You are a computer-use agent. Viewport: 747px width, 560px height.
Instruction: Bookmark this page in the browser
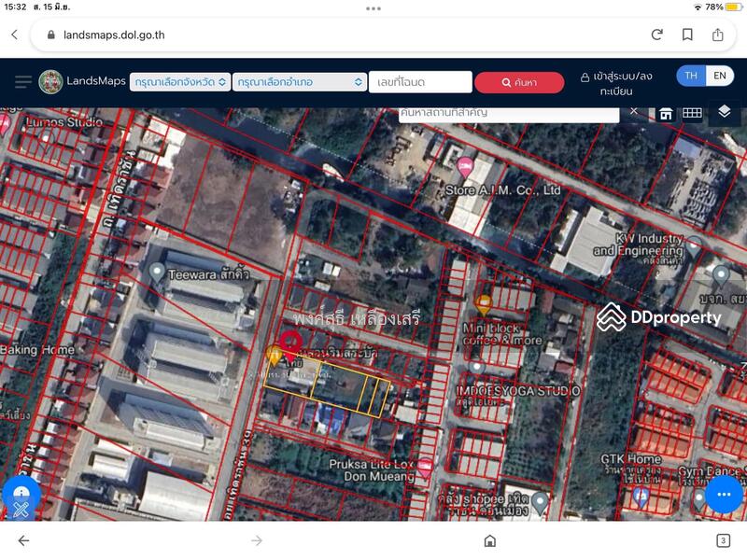[687, 35]
